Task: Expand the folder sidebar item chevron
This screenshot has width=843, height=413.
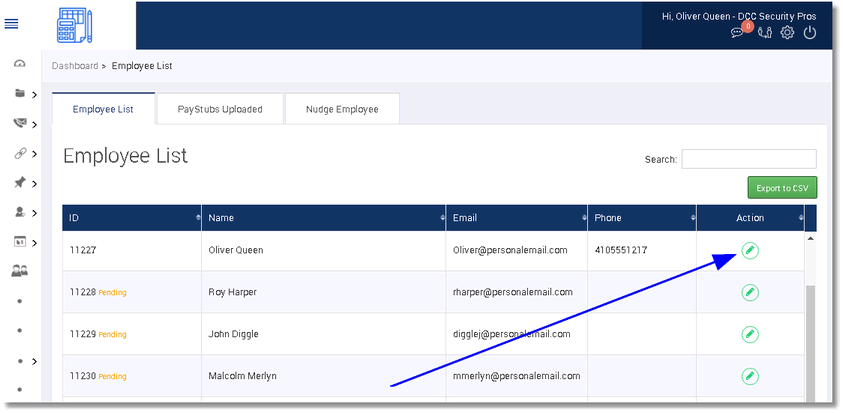Action: click(34, 95)
